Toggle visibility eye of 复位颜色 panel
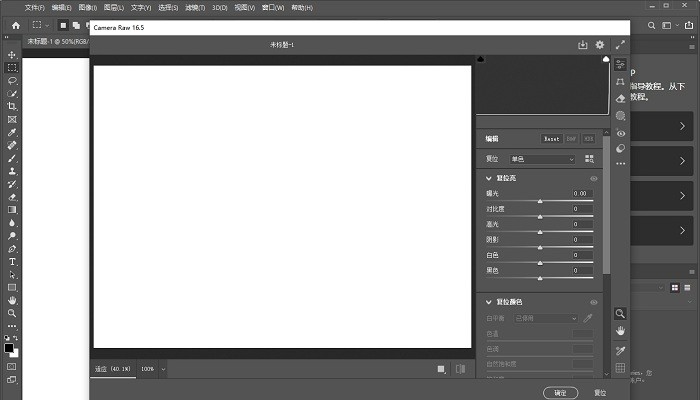The width and height of the screenshot is (700, 400). [x=594, y=302]
